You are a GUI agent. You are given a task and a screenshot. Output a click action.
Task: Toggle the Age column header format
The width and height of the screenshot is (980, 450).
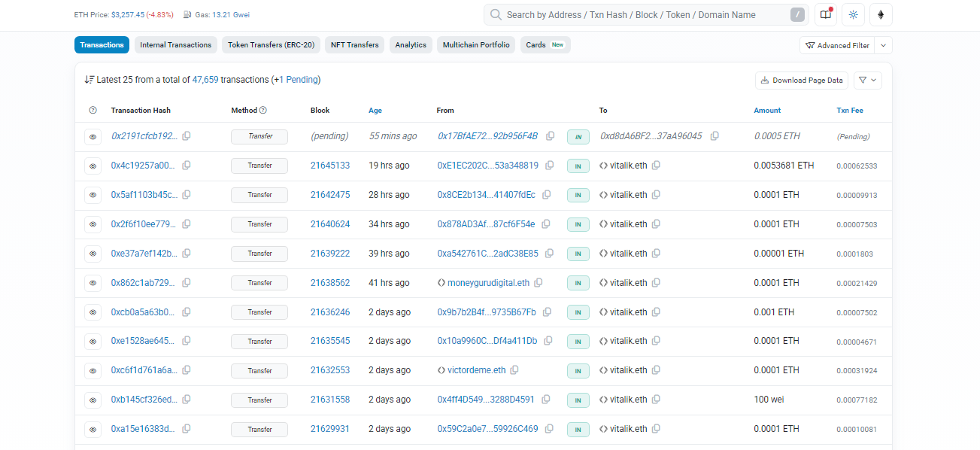[375, 111]
